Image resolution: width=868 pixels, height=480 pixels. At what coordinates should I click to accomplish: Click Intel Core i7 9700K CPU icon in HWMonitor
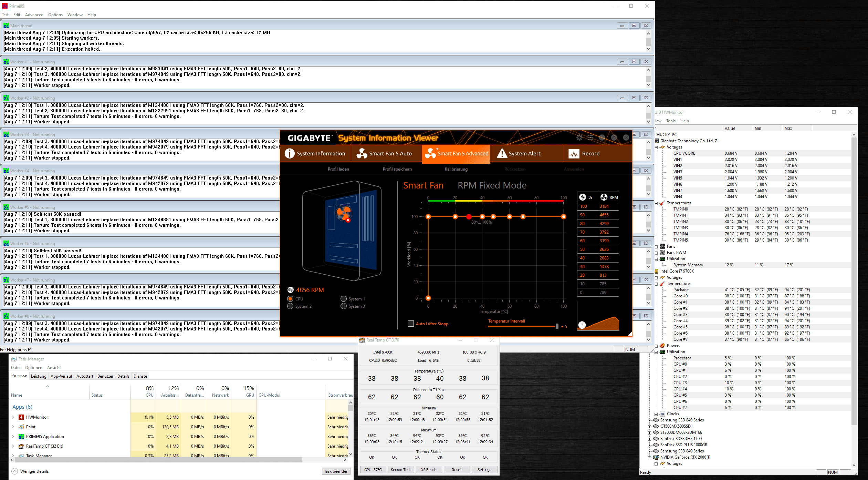click(657, 271)
